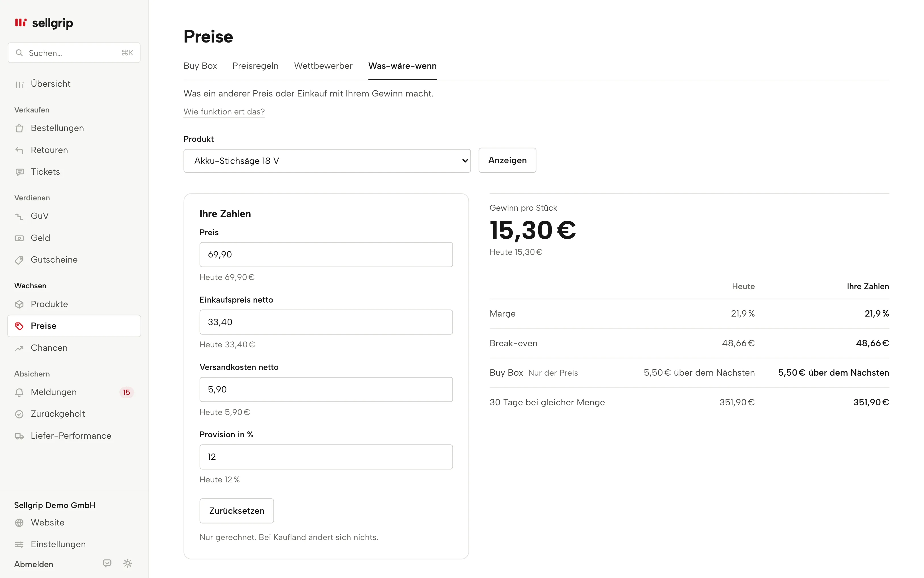Click Marge value 21,9 % under Ihre Zahlen
Screen dimensions: 924x578
pos(877,314)
